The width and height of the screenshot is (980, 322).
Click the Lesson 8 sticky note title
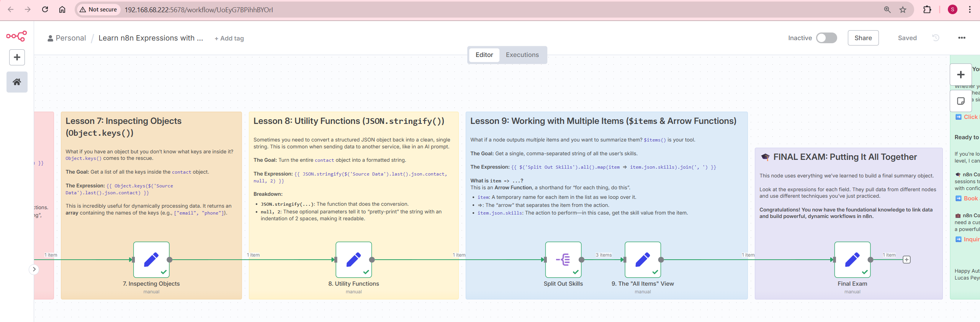(x=349, y=121)
